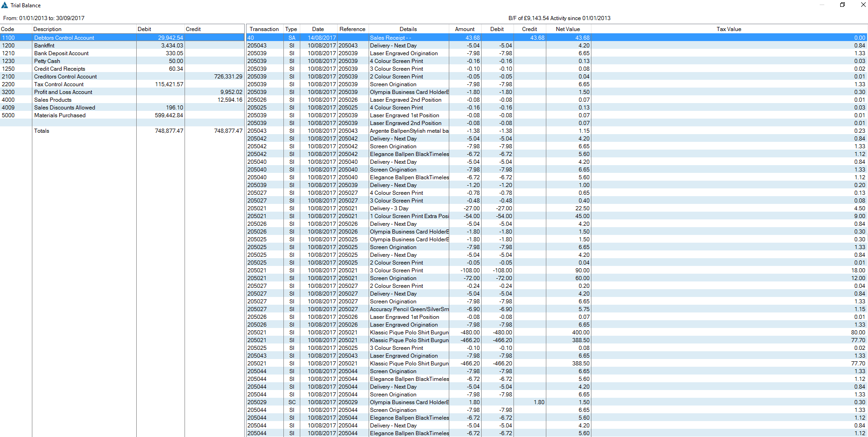This screenshot has height=437, width=868.
Task: Click the Totals row label
Action: [x=41, y=131]
